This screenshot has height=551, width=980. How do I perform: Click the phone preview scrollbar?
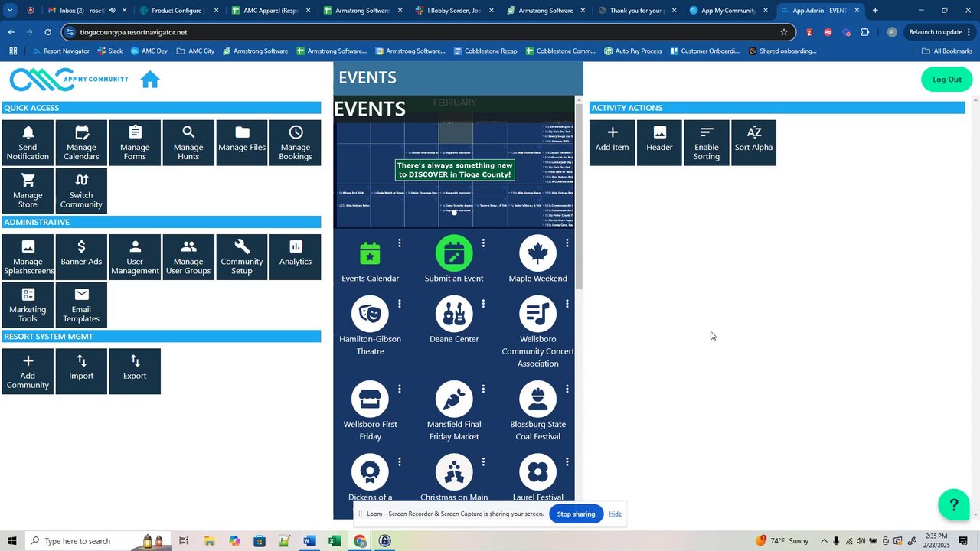[579, 195]
